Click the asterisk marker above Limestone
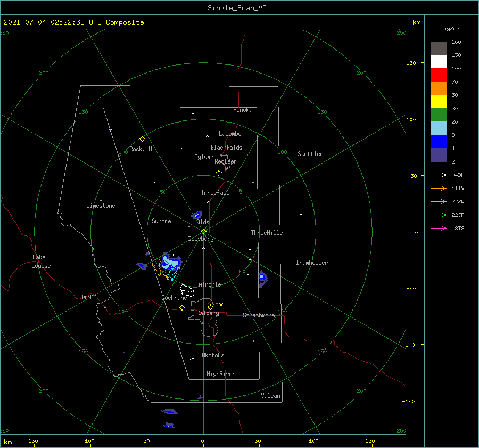 point(101,201)
